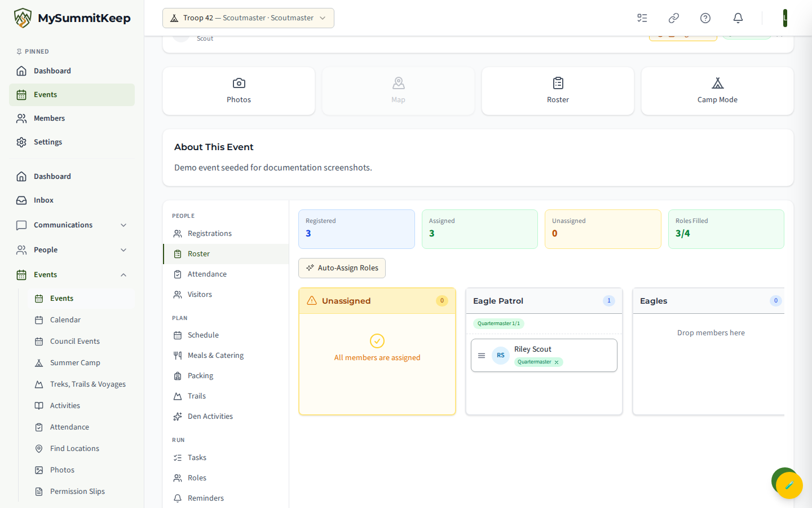Click the Eagles column header

click(709, 301)
